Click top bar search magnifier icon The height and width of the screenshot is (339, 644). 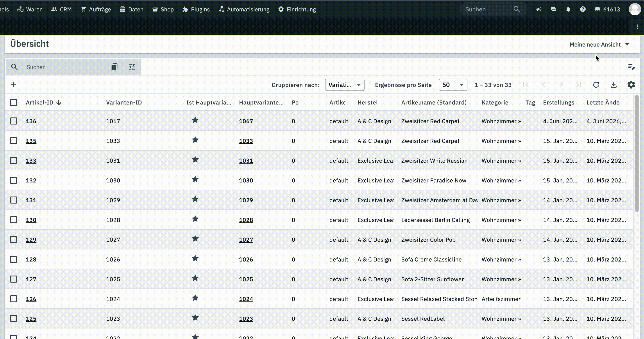[x=517, y=9]
